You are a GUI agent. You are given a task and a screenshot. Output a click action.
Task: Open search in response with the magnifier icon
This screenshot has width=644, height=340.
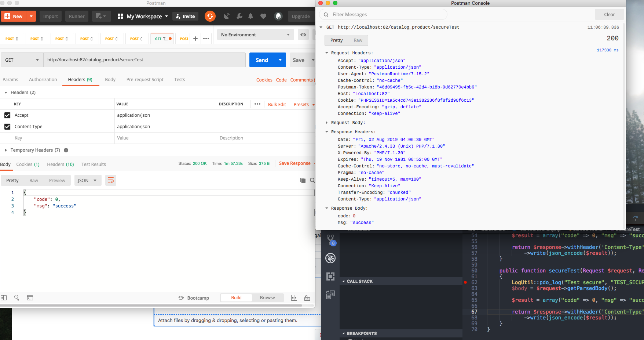coord(312,180)
